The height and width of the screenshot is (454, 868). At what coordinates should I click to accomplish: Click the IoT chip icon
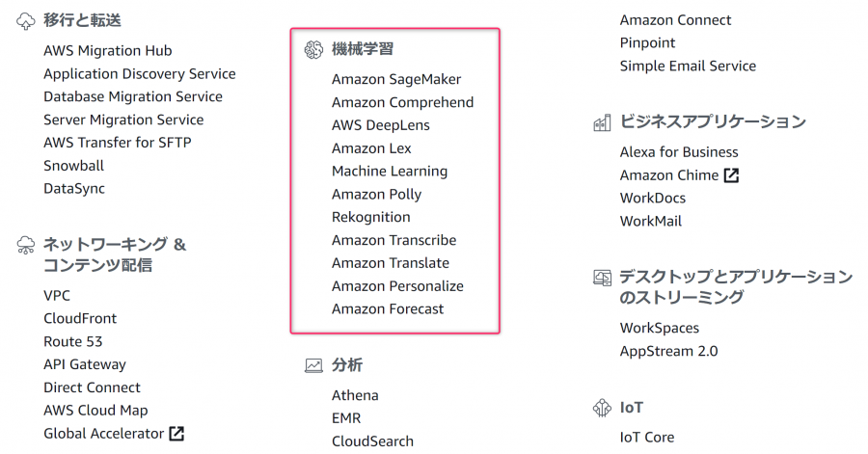click(x=602, y=408)
